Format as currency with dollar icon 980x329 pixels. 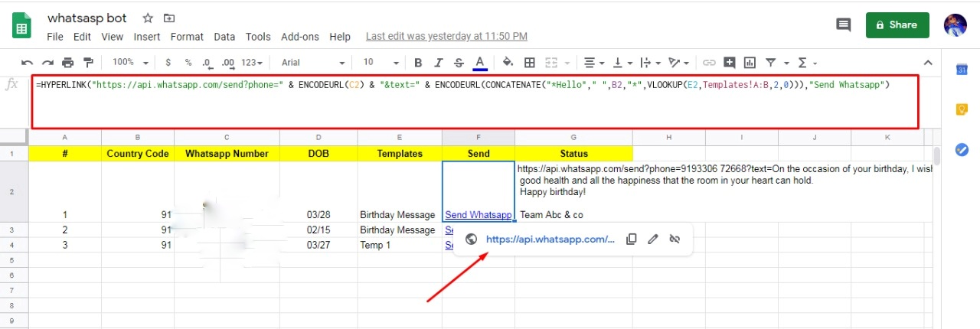168,63
